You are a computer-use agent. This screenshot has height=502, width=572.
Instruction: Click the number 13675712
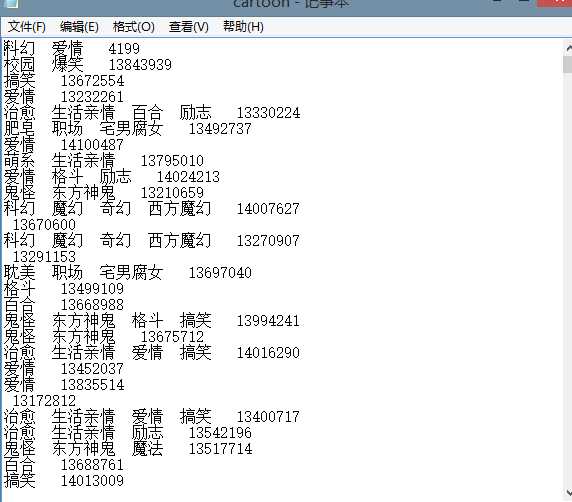click(x=172, y=337)
